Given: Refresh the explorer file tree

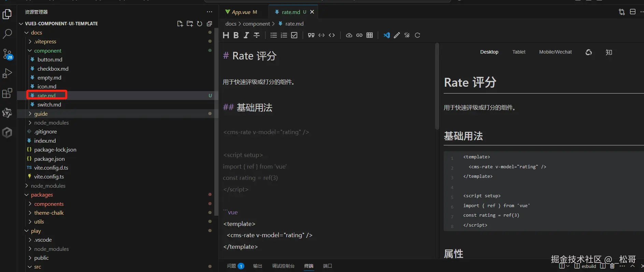Looking at the screenshot, I should [x=200, y=24].
